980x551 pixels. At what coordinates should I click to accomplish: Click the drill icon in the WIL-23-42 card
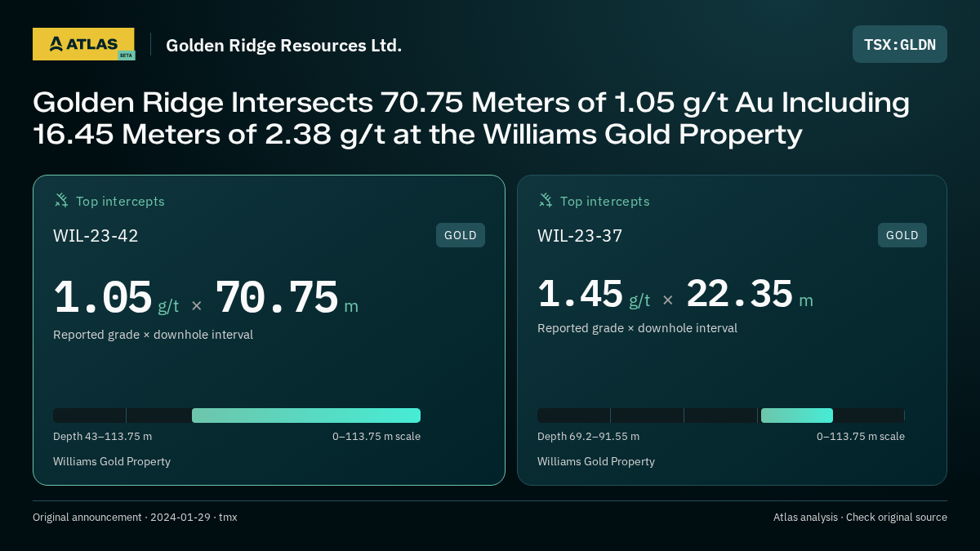(x=61, y=200)
